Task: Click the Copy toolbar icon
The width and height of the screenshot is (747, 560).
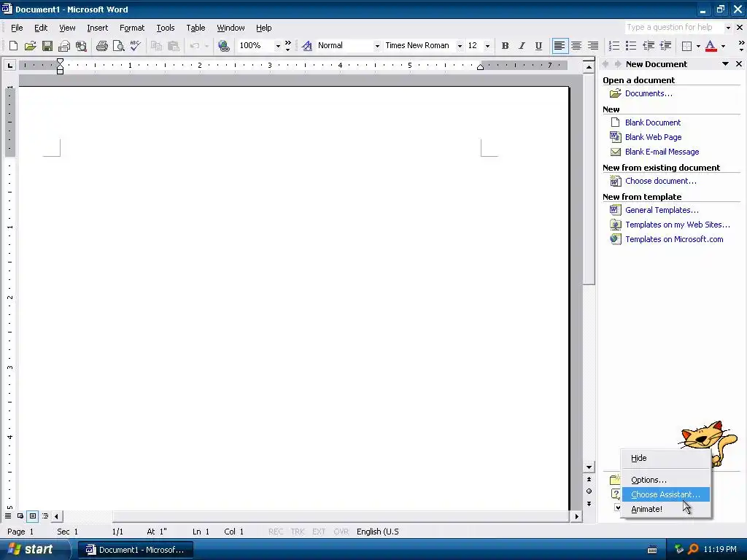Action: tap(156, 46)
